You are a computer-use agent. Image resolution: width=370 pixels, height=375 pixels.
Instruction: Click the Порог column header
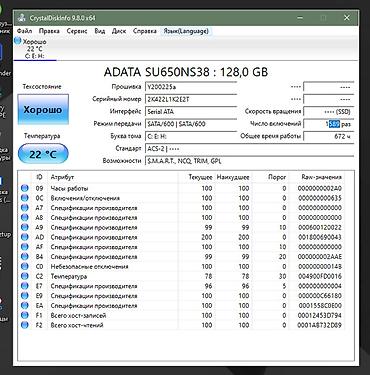(270, 177)
